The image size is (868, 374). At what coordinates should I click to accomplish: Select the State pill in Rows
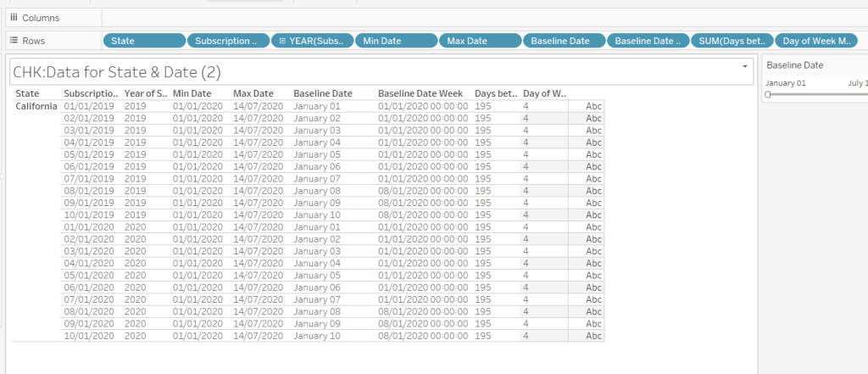pyautogui.click(x=144, y=41)
